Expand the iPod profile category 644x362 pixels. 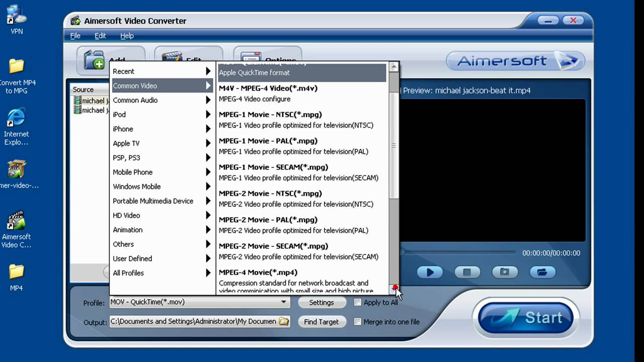click(163, 115)
